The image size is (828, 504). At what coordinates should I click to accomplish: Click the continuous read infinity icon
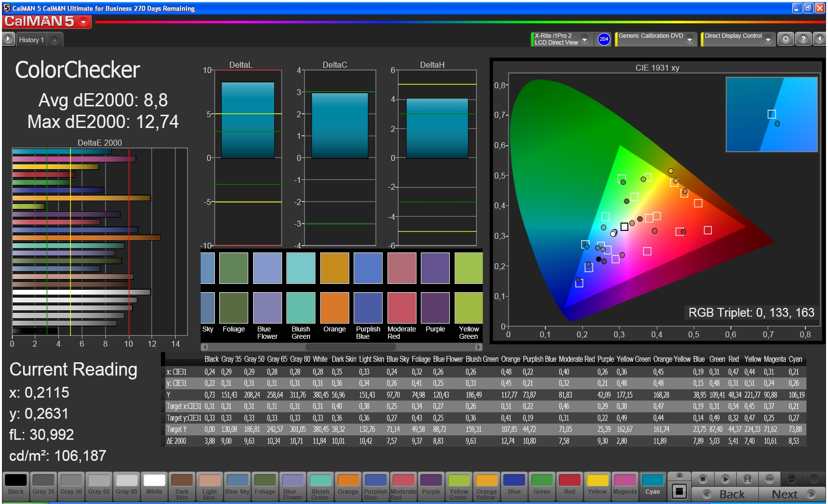(x=770, y=479)
